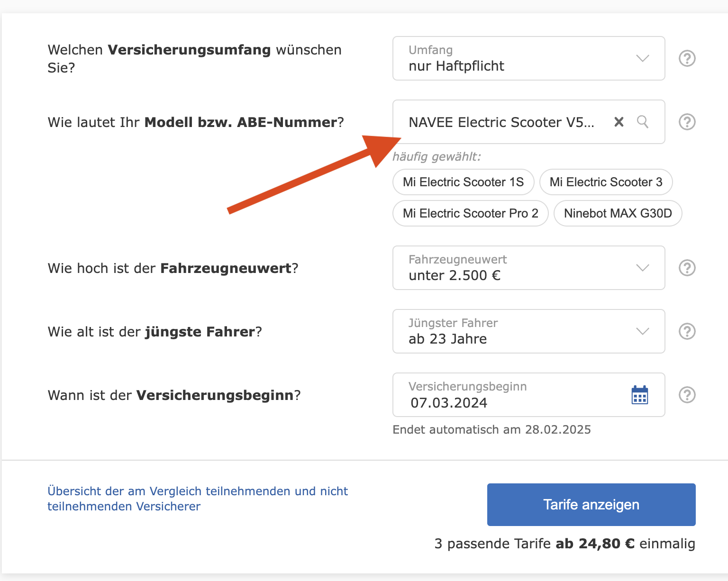
Task: Expand the Umfang dropdown
Action: tap(528, 58)
